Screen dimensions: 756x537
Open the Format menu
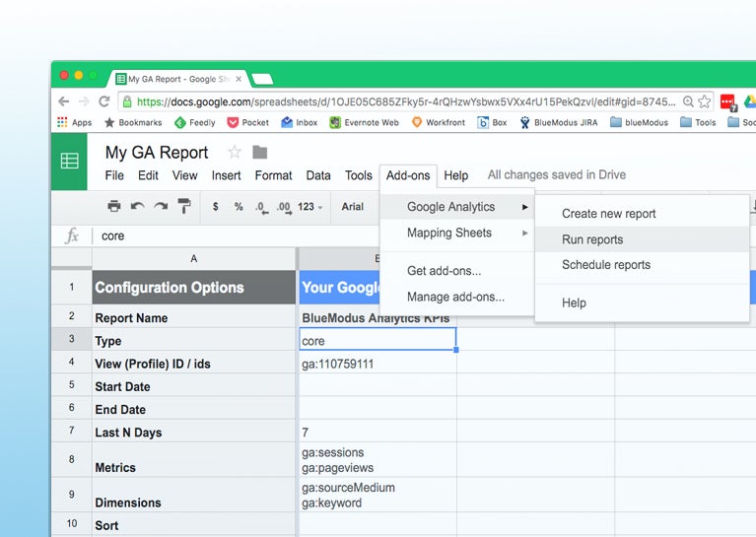click(273, 175)
